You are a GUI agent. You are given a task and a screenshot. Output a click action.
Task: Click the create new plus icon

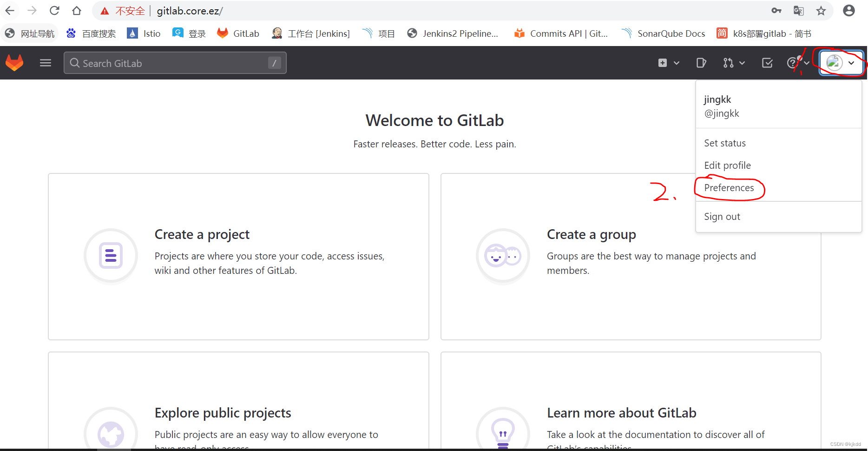(663, 63)
